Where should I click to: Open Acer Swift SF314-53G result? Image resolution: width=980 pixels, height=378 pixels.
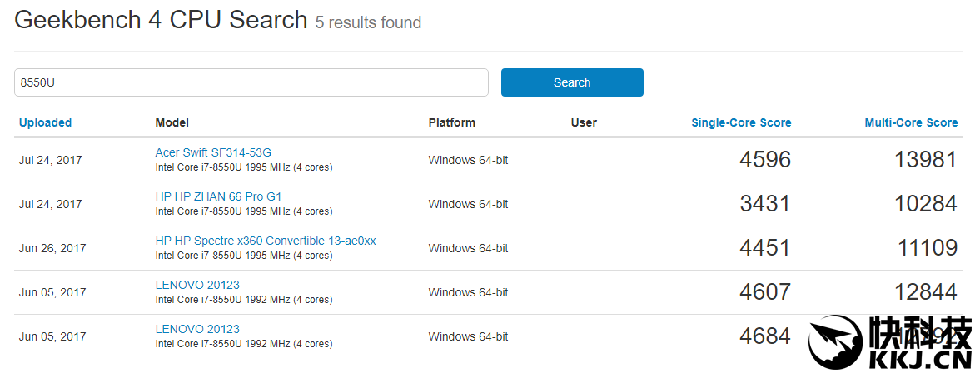(x=213, y=152)
